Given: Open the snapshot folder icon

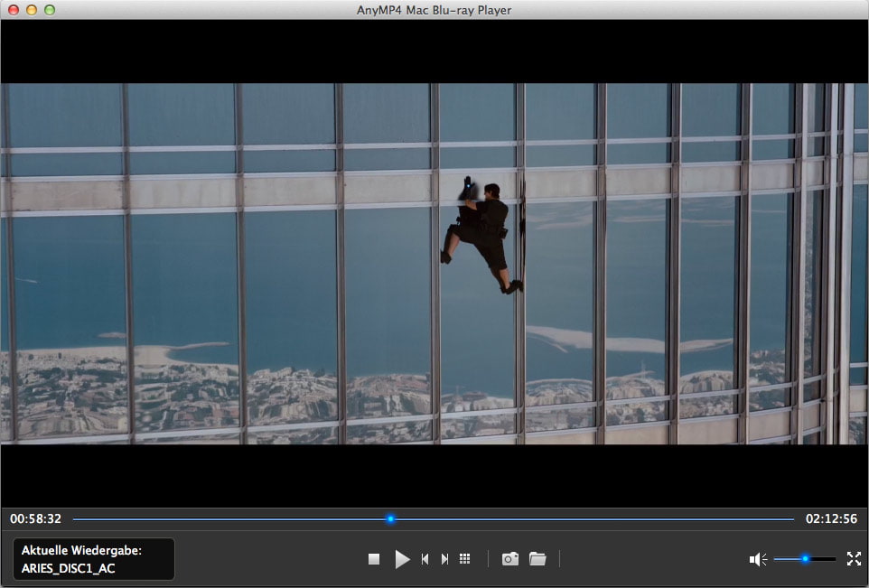Looking at the screenshot, I should click(537, 558).
